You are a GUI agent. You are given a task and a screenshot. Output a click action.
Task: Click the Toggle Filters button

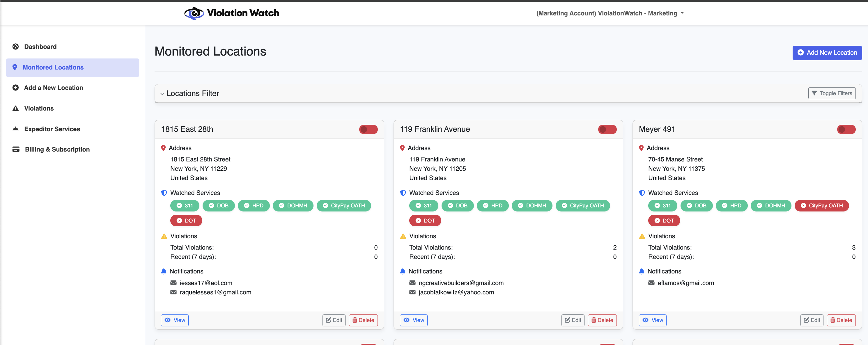pos(832,93)
